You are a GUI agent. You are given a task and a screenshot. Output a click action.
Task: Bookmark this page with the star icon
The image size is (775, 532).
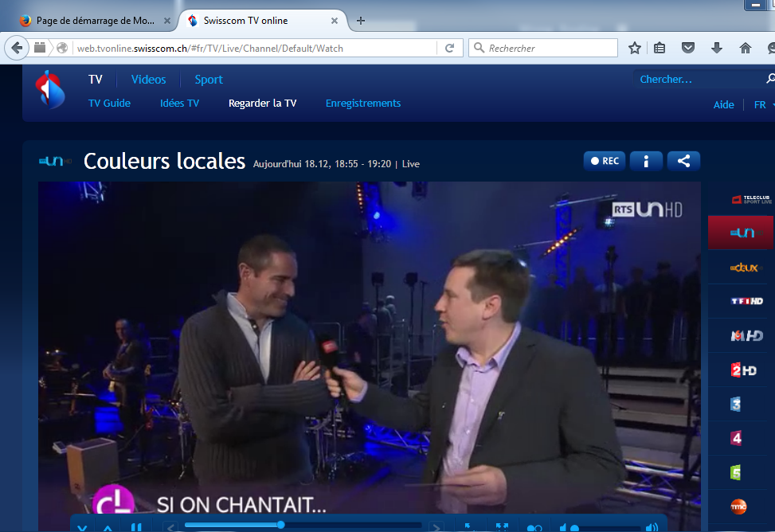(x=634, y=48)
